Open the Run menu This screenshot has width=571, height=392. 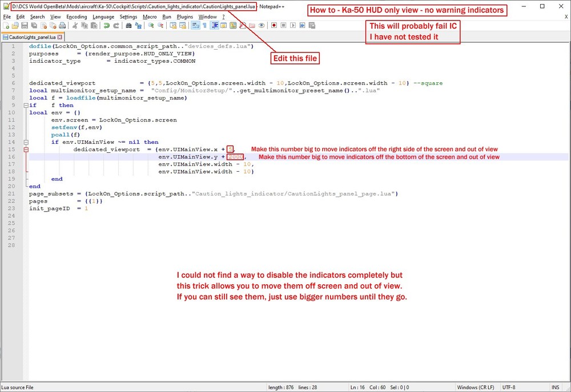166,17
